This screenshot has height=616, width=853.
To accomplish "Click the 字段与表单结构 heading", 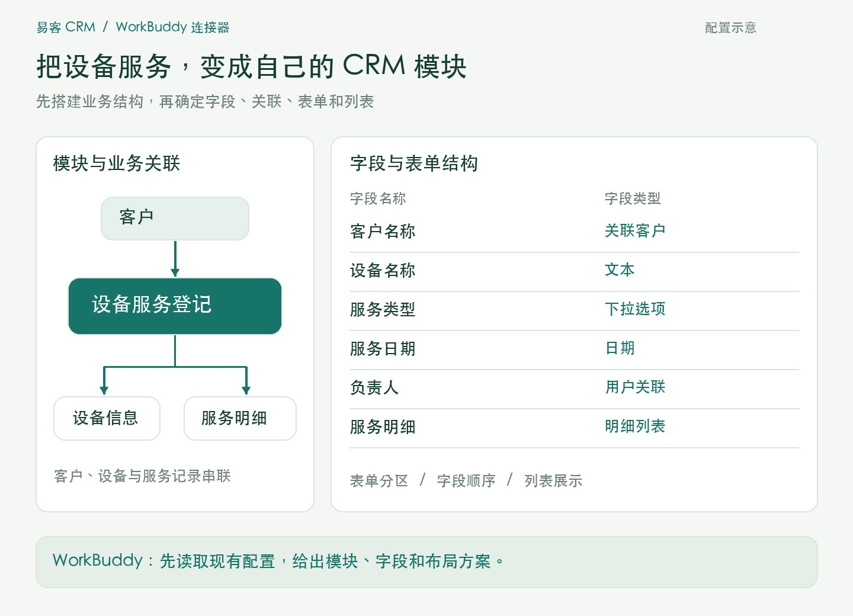I will point(414,163).
